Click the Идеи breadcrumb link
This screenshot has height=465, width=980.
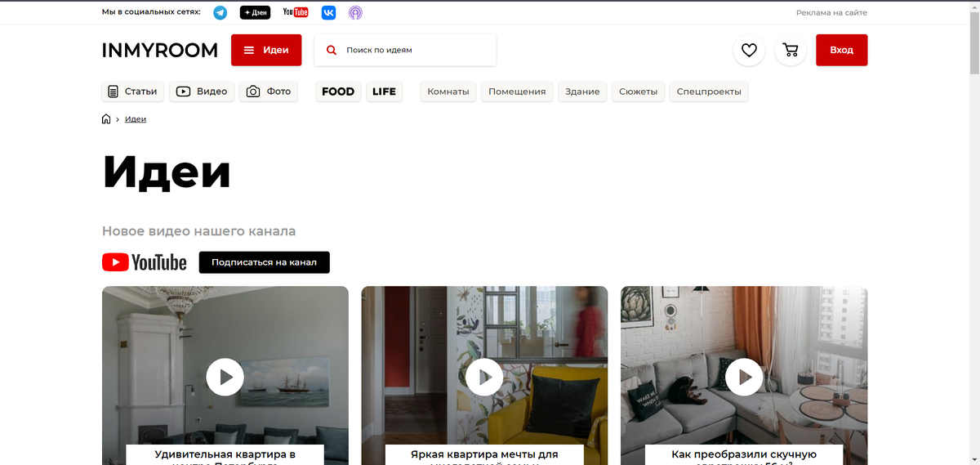(136, 119)
